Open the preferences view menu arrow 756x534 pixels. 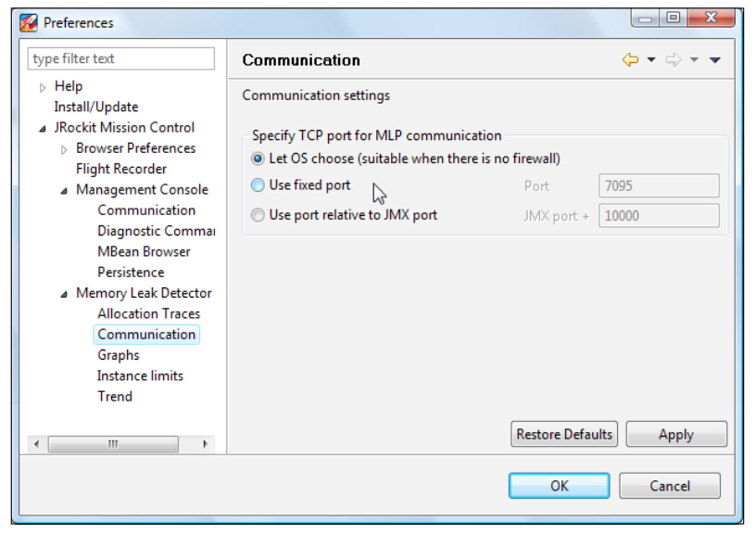[714, 60]
